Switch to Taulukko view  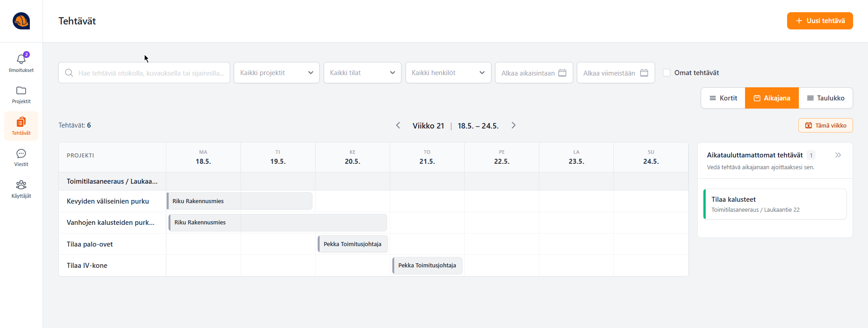click(826, 98)
